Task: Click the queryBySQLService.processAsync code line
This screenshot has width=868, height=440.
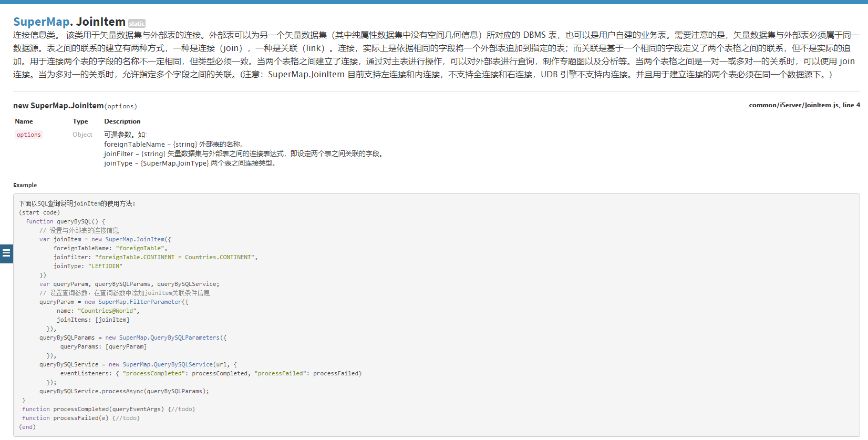Action: 124,391
